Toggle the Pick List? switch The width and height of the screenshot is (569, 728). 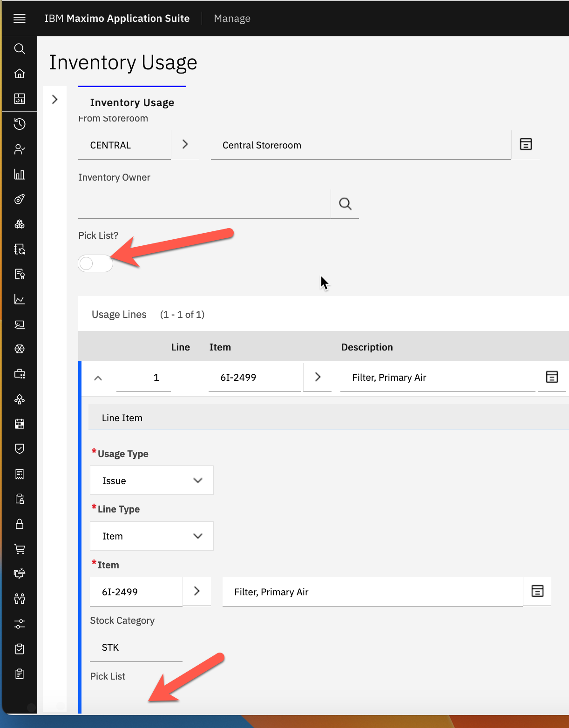(x=95, y=263)
